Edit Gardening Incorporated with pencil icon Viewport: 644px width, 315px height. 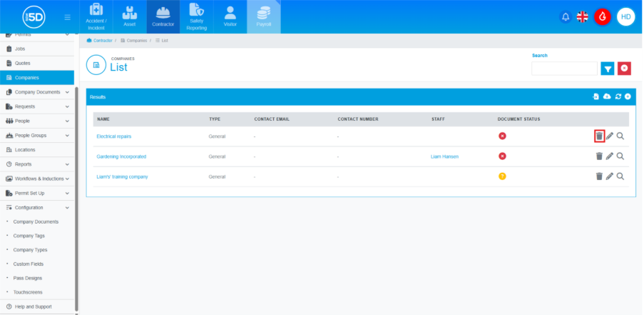[x=610, y=156]
